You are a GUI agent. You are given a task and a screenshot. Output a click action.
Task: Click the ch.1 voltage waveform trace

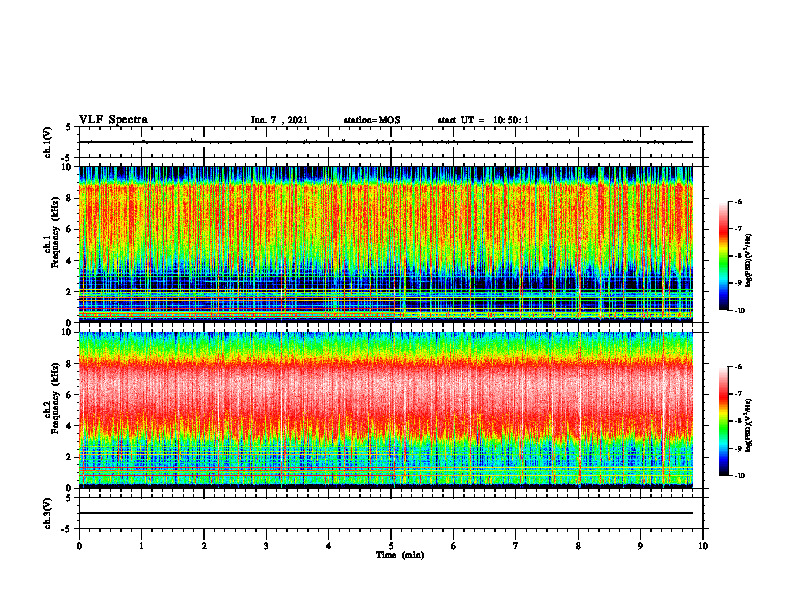pos(386,142)
